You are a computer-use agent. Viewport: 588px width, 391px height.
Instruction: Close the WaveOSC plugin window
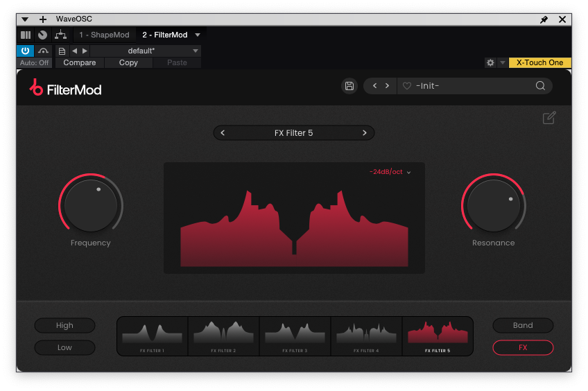(562, 19)
